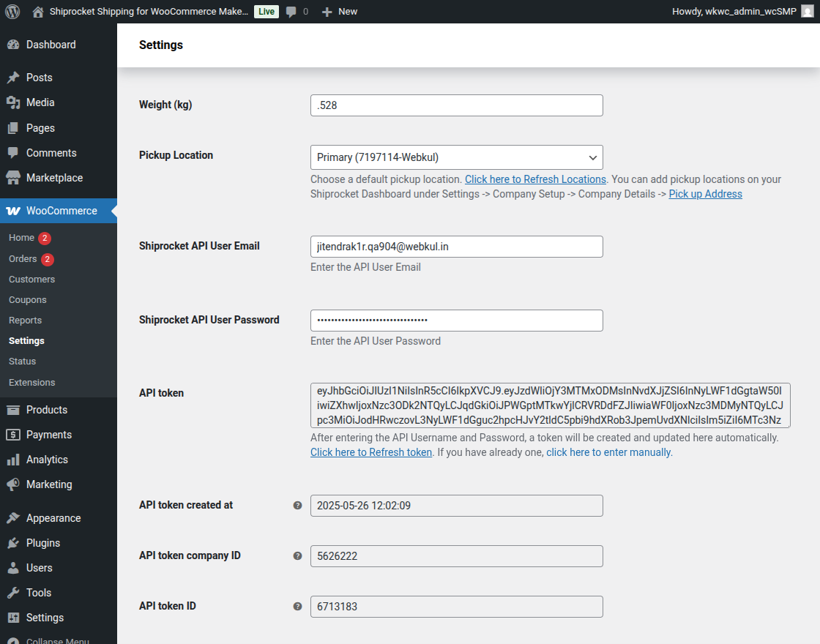Open WooCommerce Extensions submenu item

point(32,383)
